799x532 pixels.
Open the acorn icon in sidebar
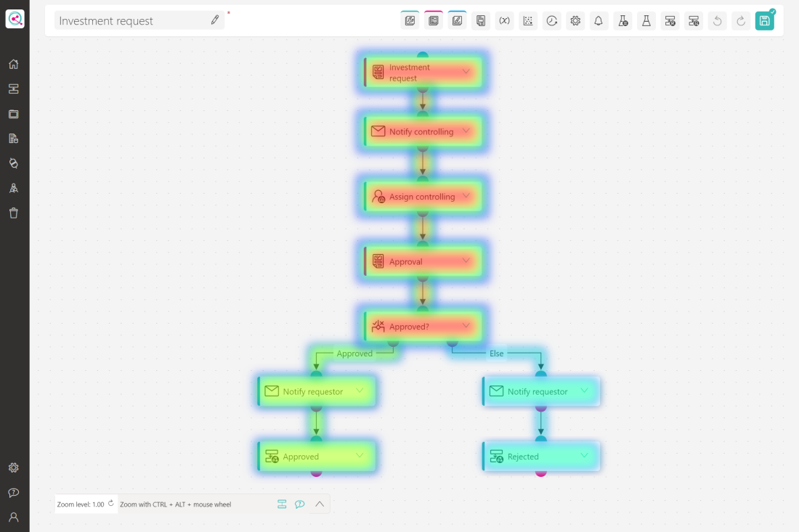point(14,163)
